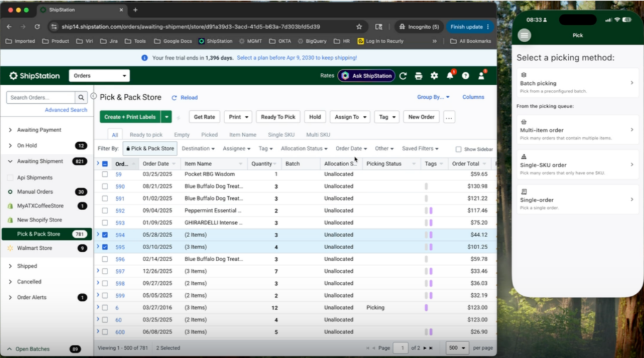644x358 pixels.
Task: Click the search magnifier button
Action: [x=81, y=98]
